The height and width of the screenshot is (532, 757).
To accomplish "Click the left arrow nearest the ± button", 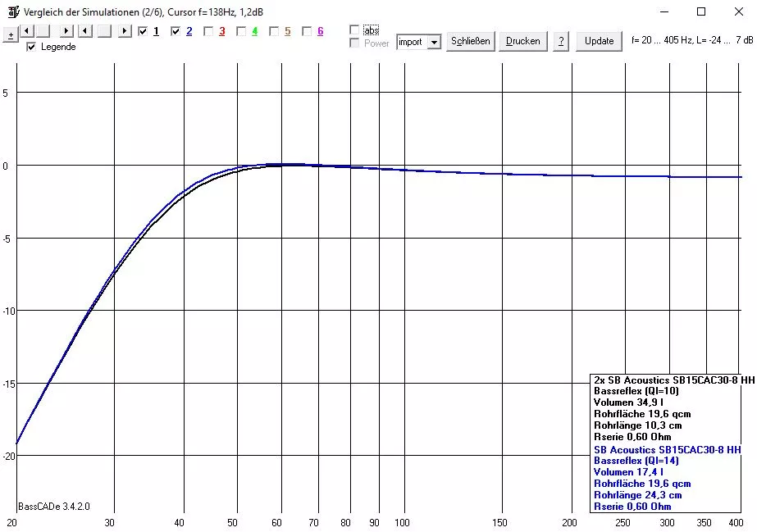I will click(x=27, y=31).
